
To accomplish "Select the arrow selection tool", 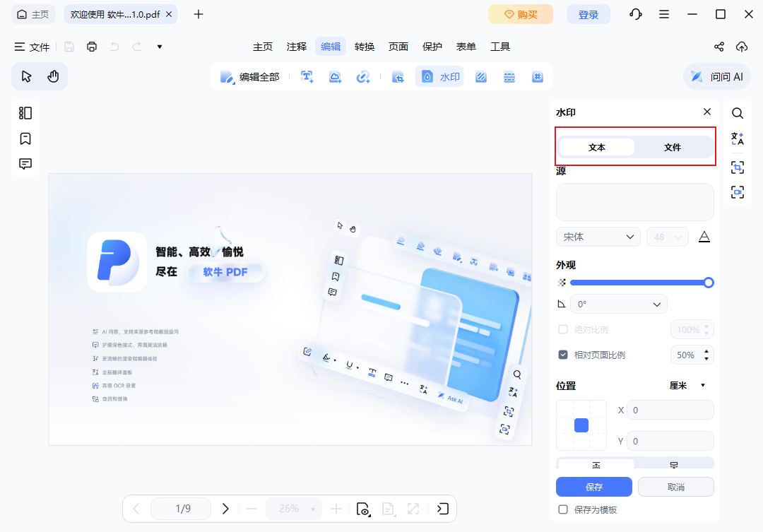I will coord(26,76).
